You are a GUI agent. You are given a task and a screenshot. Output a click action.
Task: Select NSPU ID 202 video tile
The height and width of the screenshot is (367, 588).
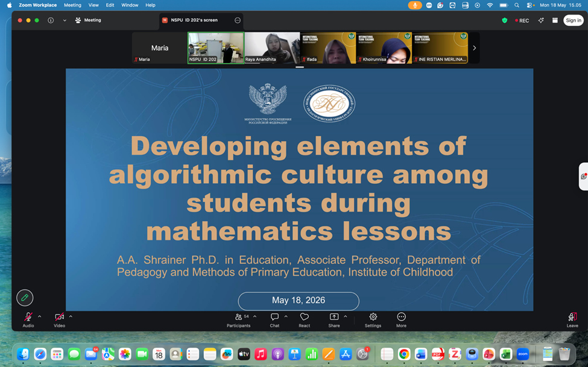click(x=216, y=48)
